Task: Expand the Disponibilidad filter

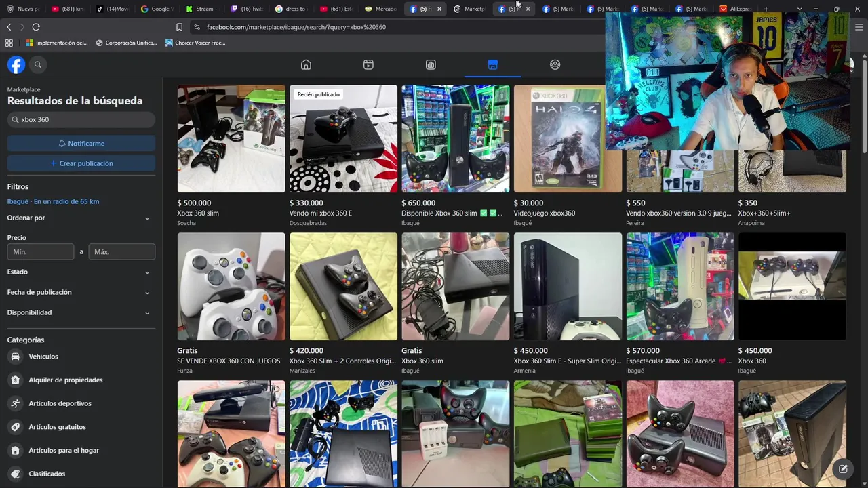Action: (x=81, y=312)
